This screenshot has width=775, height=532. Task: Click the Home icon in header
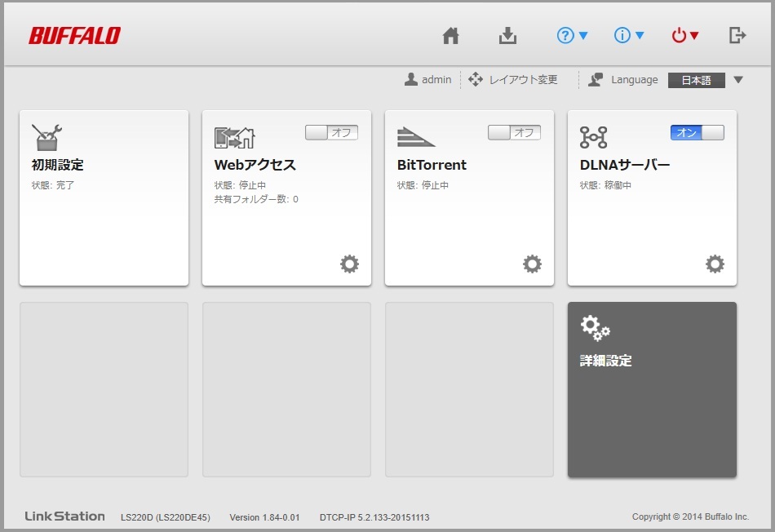tap(451, 36)
